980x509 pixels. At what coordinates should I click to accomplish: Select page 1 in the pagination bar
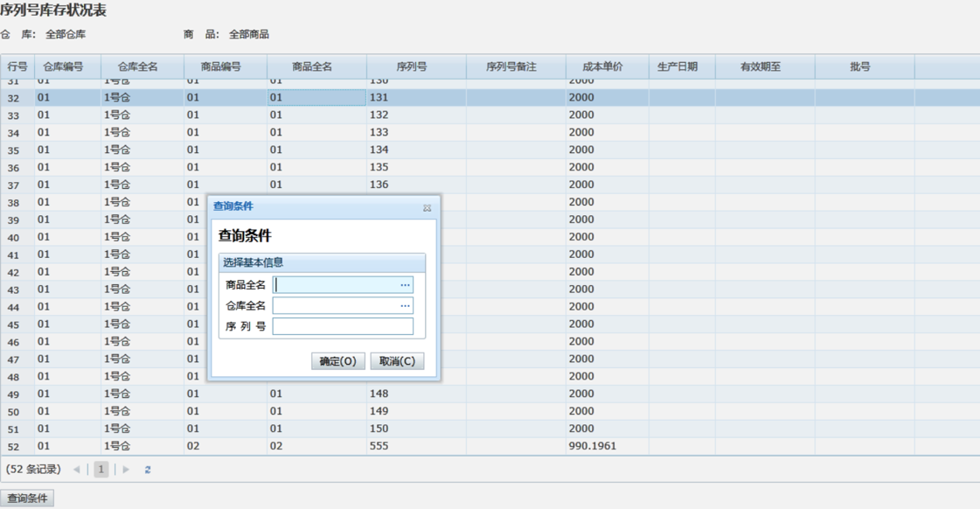click(x=101, y=470)
